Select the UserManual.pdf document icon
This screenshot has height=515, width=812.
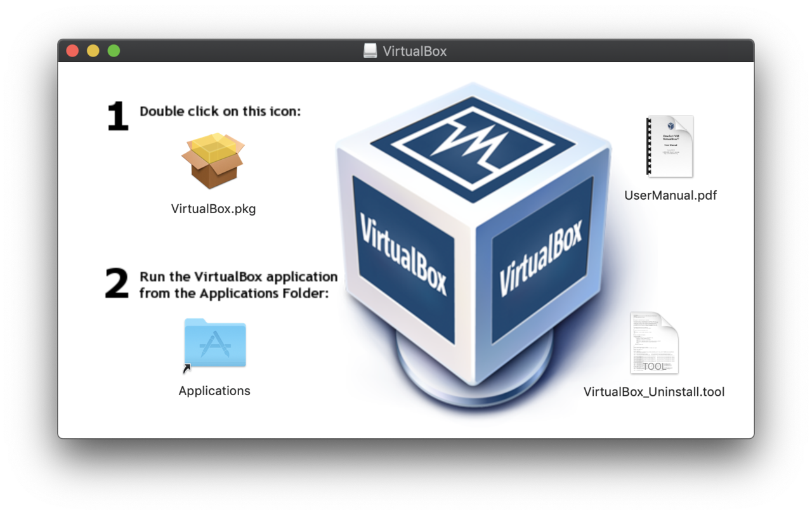pyautogui.click(x=670, y=147)
